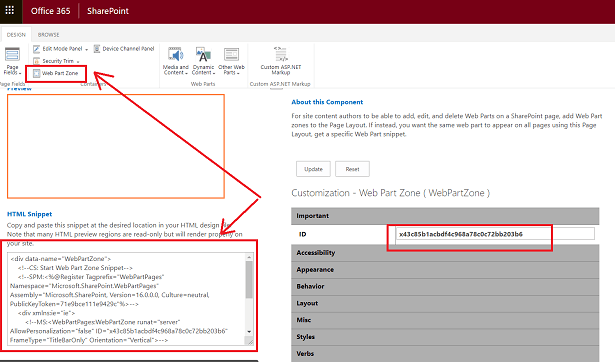Go to the SharePoint home link
Image resolution: width=615 pixels, height=362 pixels.
(x=108, y=11)
